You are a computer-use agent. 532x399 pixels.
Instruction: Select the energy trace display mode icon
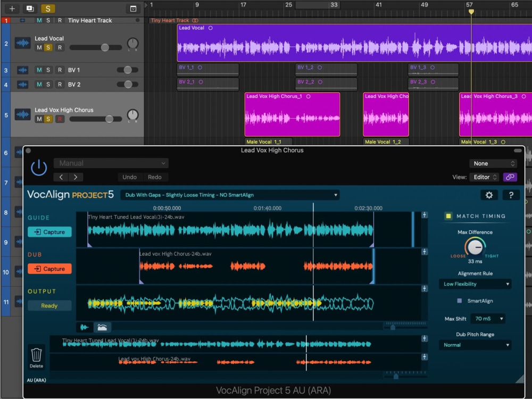(102, 327)
